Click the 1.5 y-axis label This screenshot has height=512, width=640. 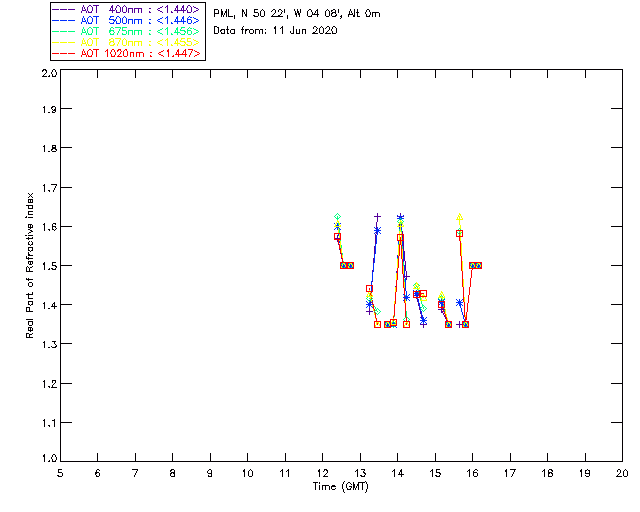pos(49,266)
